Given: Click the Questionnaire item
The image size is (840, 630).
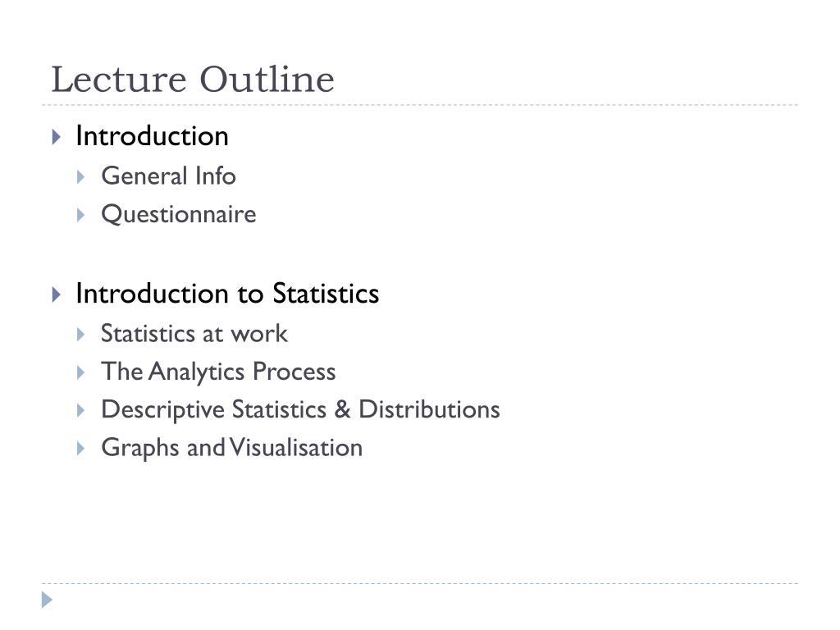Looking at the screenshot, I should (179, 216).
